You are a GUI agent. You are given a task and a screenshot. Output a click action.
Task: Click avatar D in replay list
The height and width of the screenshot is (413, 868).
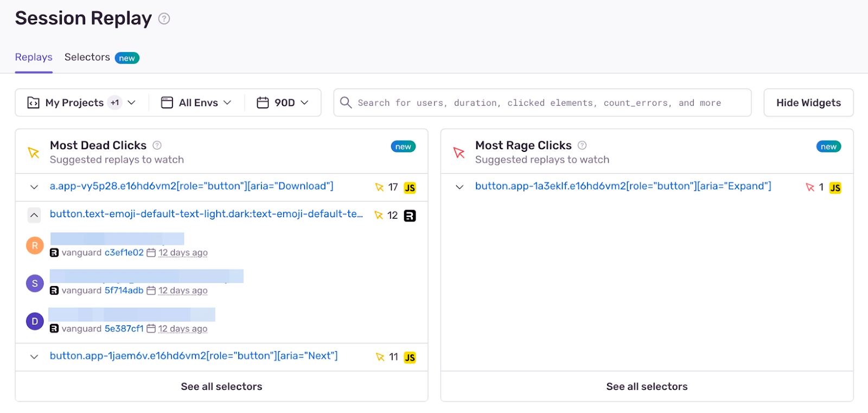[x=35, y=321]
